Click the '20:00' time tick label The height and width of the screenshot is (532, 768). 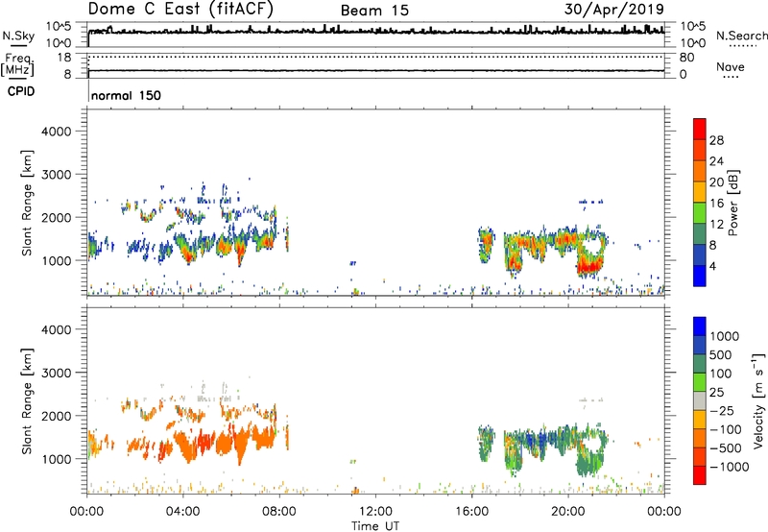click(567, 512)
